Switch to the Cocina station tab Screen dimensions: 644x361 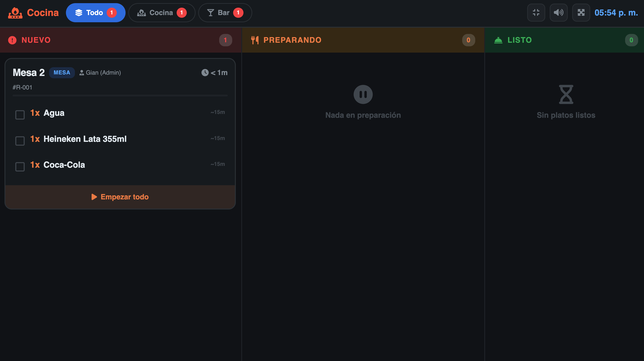pos(162,13)
